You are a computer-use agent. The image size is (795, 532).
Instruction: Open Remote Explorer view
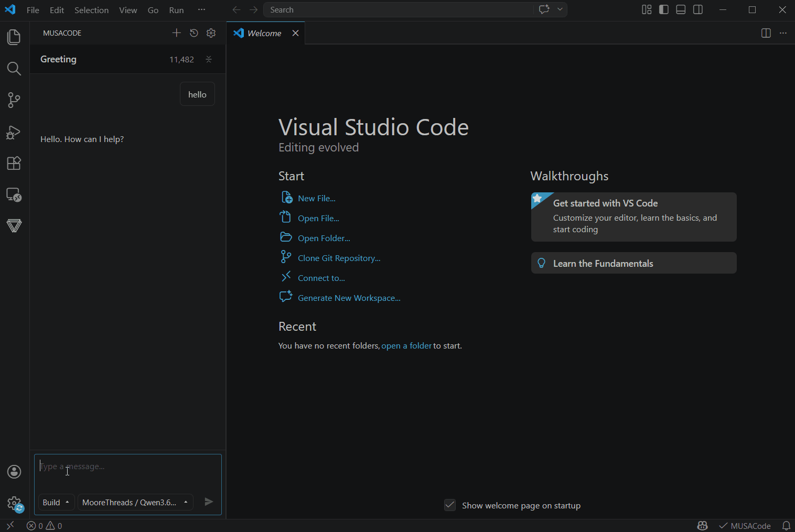(14, 195)
